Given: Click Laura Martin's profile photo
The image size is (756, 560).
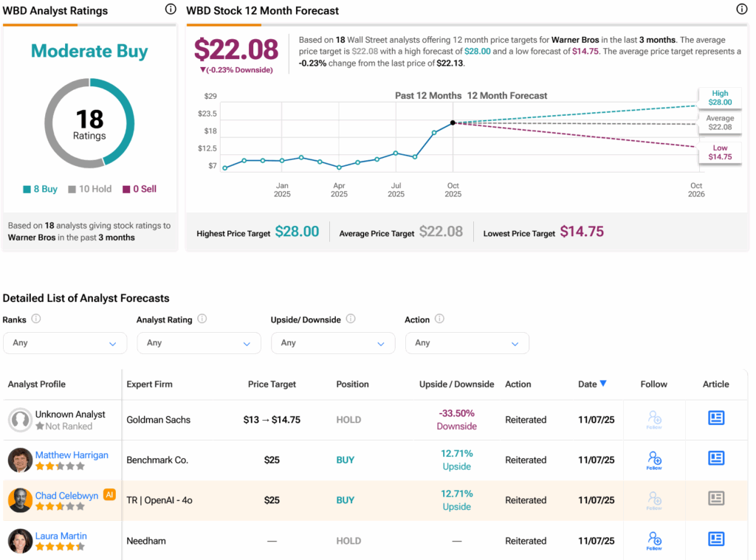Looking at the screenshot, I should coord(20,541).
